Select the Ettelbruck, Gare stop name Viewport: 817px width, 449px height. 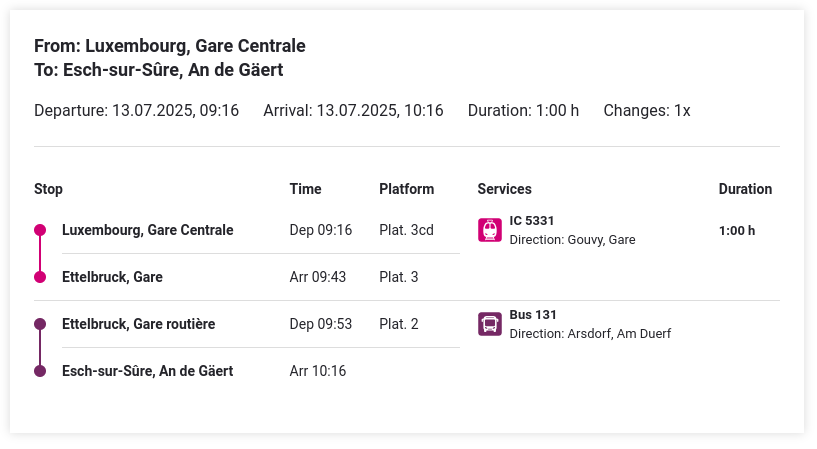tap(112, 277)
